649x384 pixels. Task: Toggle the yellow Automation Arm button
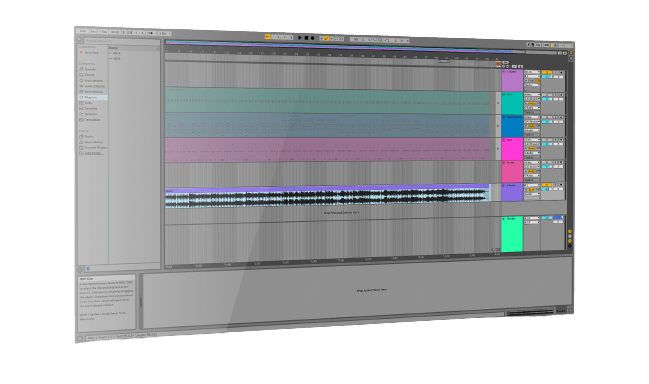click(327, 38)
